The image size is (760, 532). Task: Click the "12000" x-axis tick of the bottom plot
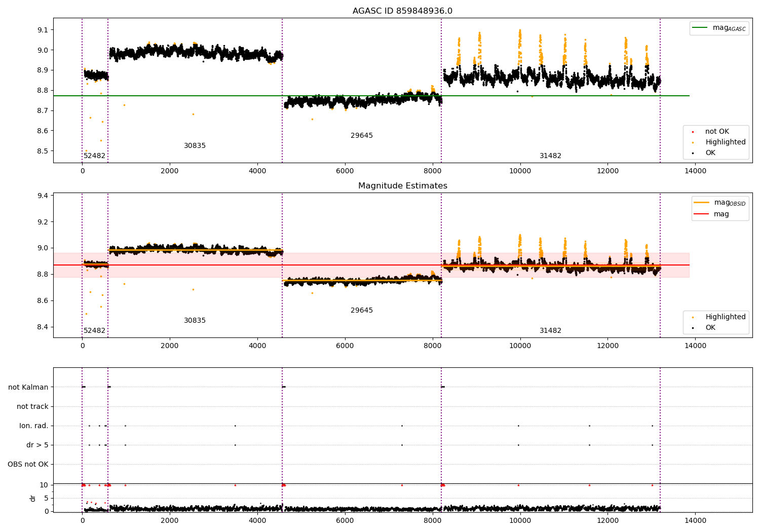coord(607,520)
